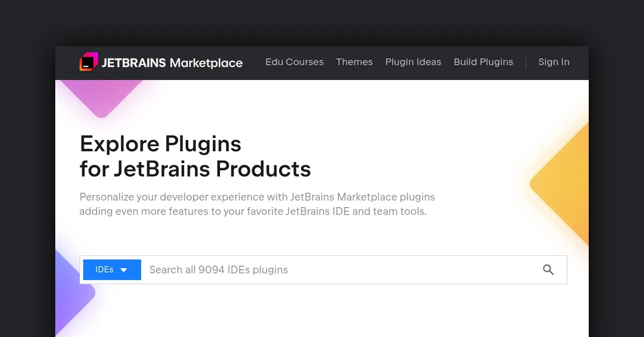Screen dimensions: 644x337
Task: Click the Personalize your developer experience paragraph
Action: (x=257, y=204)
